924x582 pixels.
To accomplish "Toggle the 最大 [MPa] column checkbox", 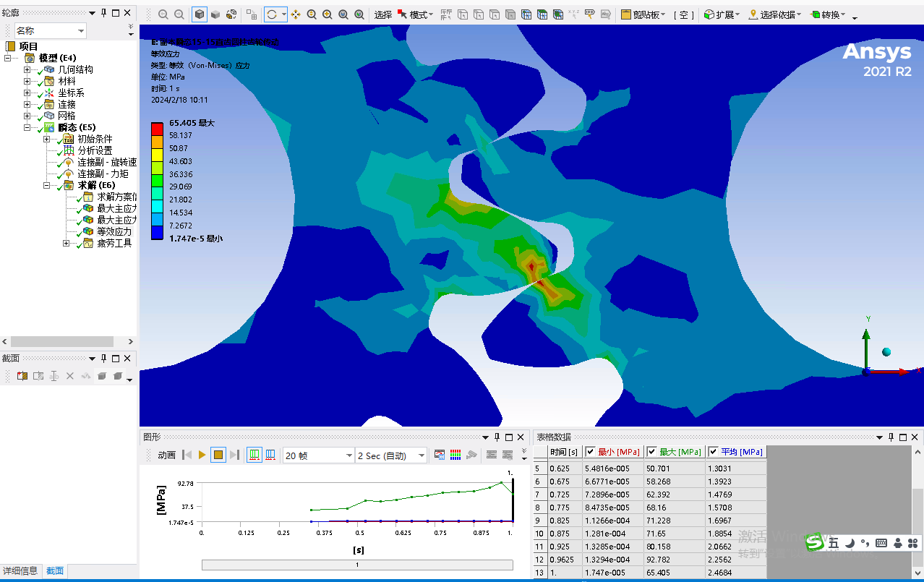I will pyautogui.click(x=651, y=452).
